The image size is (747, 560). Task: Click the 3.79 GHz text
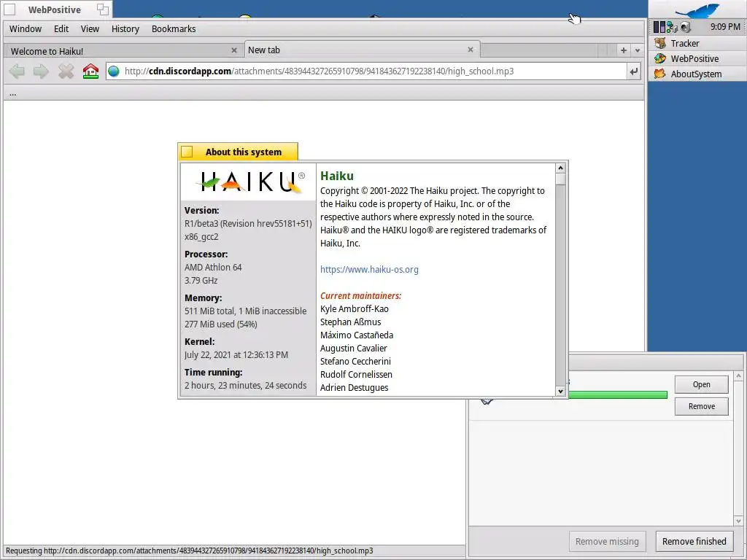coord(201,281)
